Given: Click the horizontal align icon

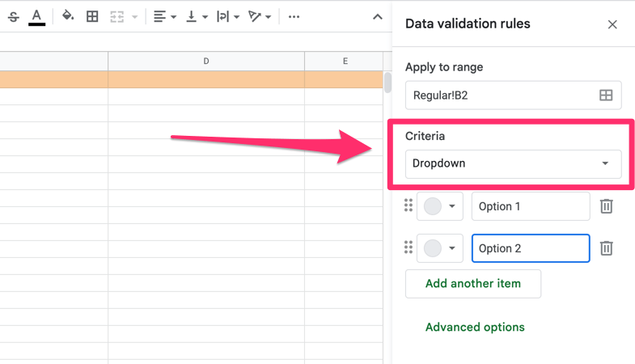Looking at the screenshot, I should pyautogui.click(x=159, y=17).
